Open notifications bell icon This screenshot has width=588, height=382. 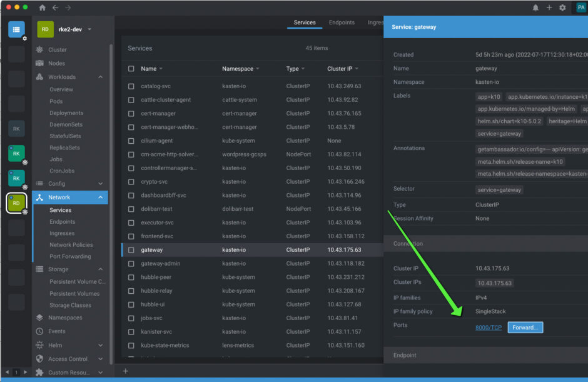coord(535,8)
